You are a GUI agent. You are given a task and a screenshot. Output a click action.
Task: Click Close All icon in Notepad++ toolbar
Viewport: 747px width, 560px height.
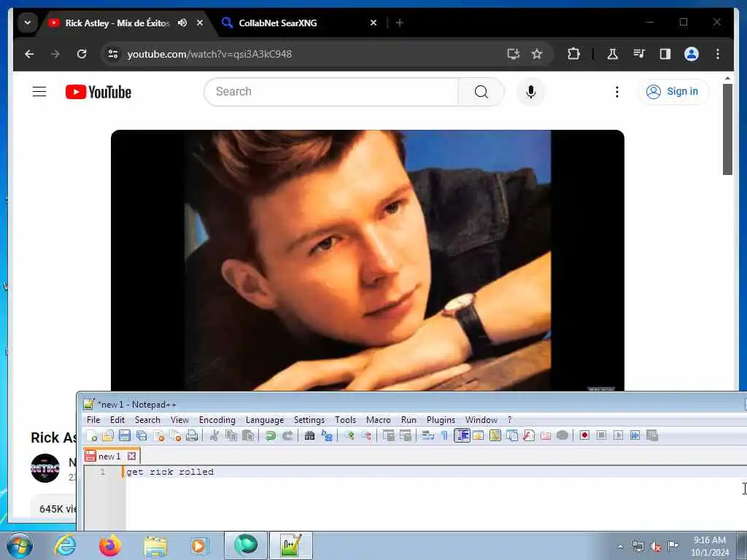tap(175, 435)
